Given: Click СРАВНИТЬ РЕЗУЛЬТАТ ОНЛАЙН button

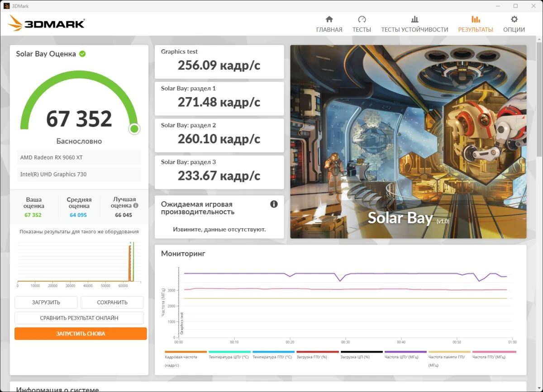Looking at the screenshot, I should pyautogui.click(x=79, y=318).
